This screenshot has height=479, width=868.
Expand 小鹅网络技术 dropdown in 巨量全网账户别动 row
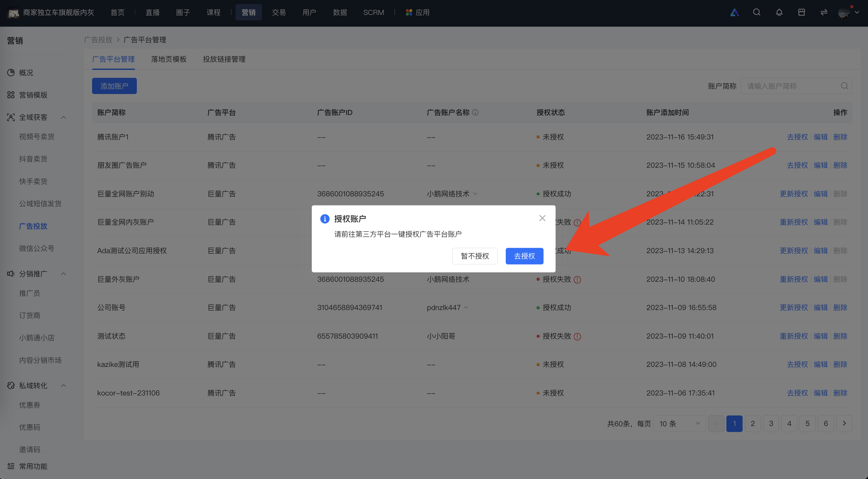pos(476,194)
